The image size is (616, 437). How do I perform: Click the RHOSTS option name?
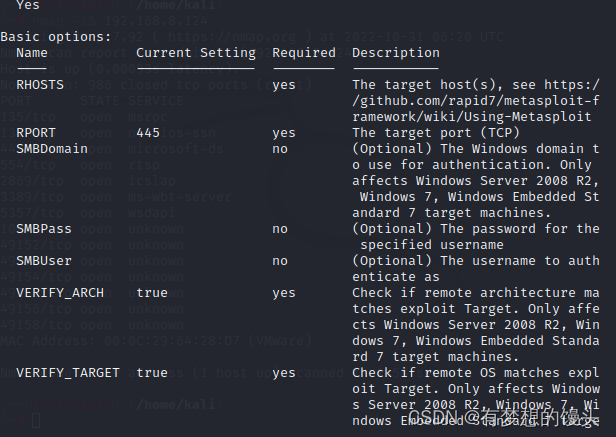click(40, 85)
